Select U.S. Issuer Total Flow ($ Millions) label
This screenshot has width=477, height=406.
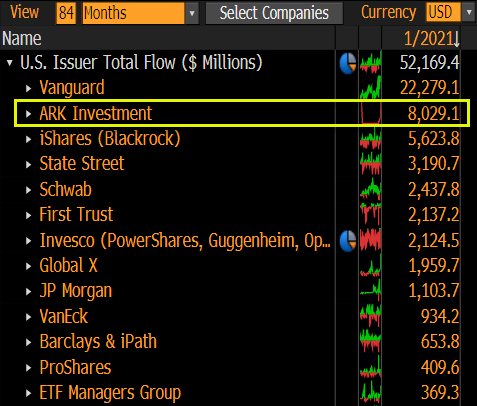[x=141, y=62]
